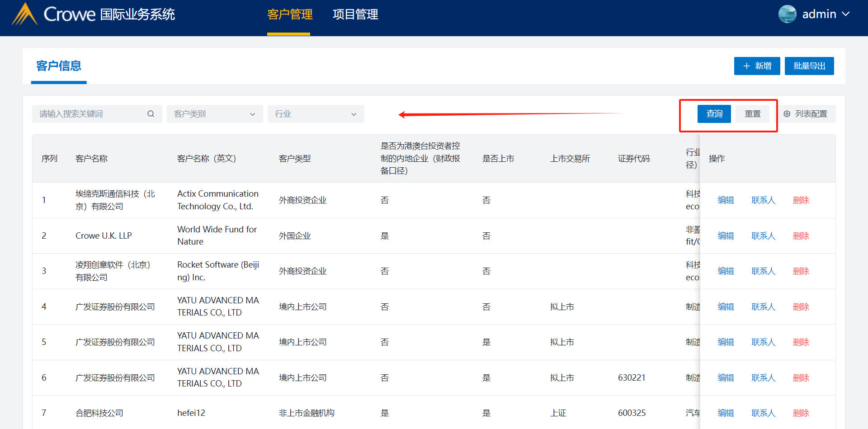The image size is (868, 429).
Task: Focus the keyword search input field
Action: (x=90, y=114)
